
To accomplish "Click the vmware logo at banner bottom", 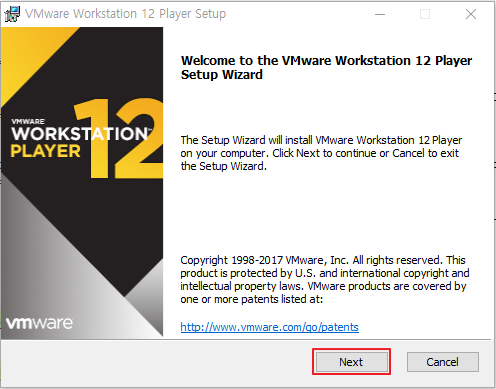I will [39, 323].
